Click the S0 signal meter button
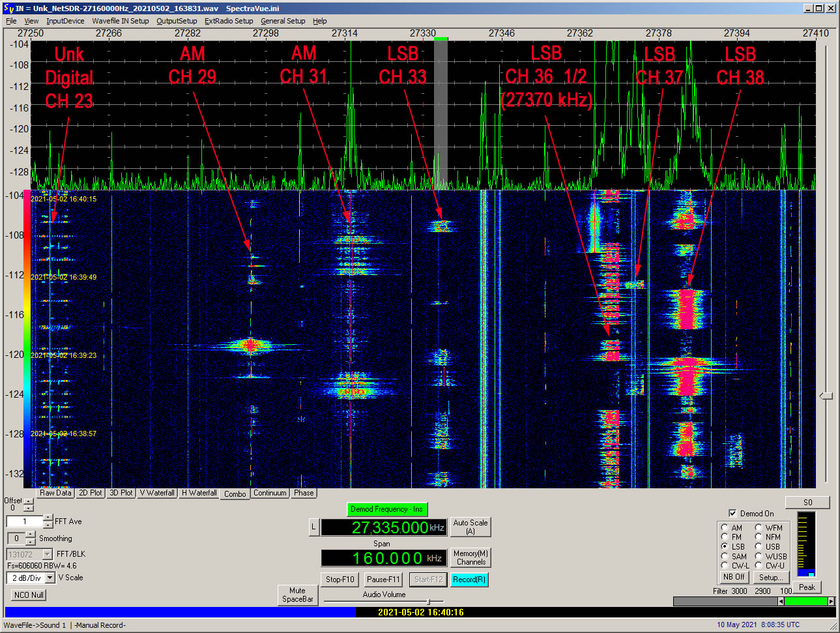Screen dimensions: 840x633 (x=808, y=503)
